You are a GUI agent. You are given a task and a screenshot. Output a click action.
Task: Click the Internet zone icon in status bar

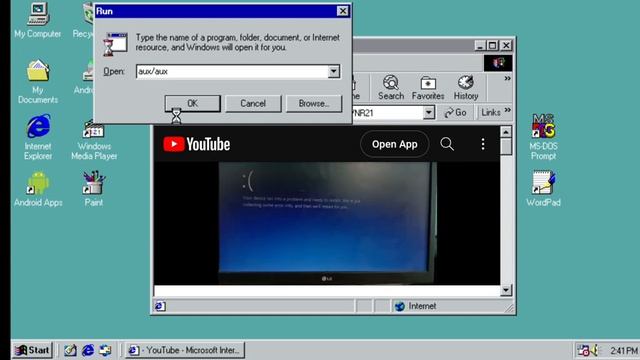tap(400, 306)
